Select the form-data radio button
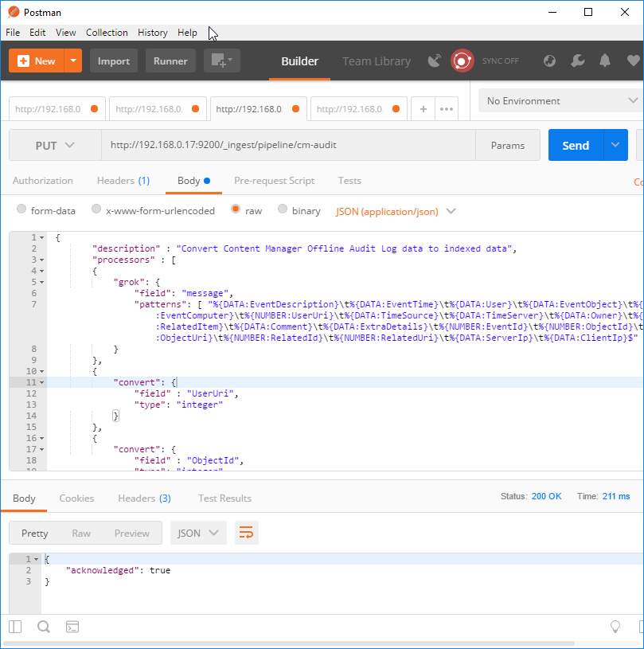The width and height of the screenshot is (644, 649). click(21, 209)
